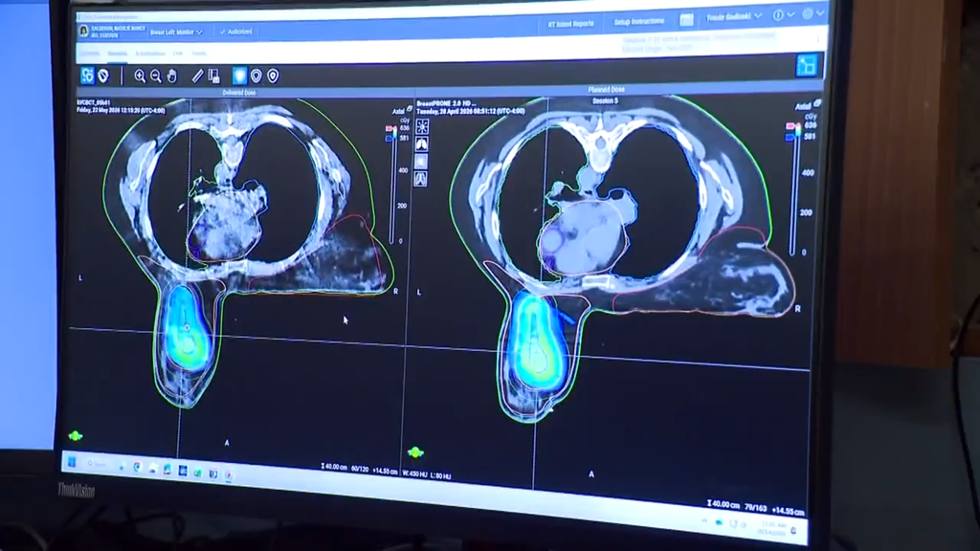
Task: Click the Session 5 label in right viewer
Action: pos(605,100)
